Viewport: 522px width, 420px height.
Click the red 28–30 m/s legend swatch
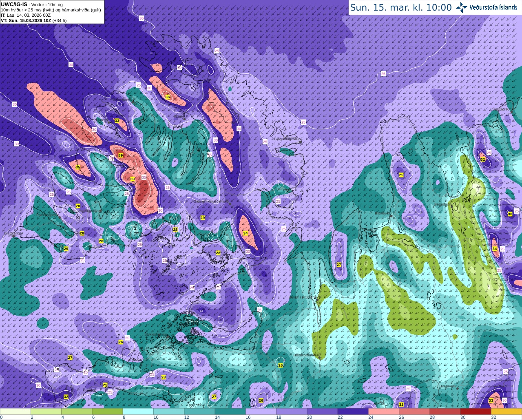point(445,411)
